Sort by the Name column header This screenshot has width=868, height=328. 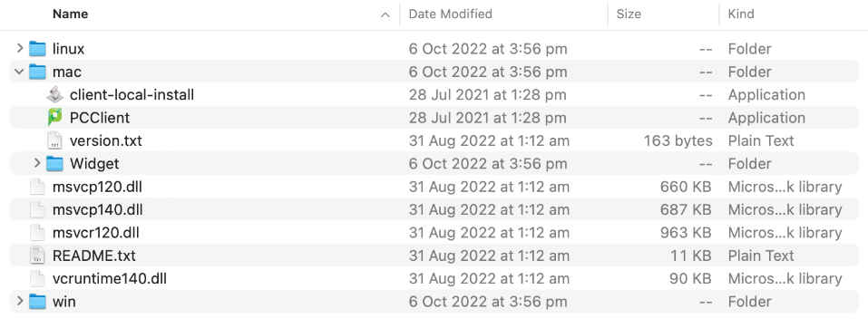point(71,14)
